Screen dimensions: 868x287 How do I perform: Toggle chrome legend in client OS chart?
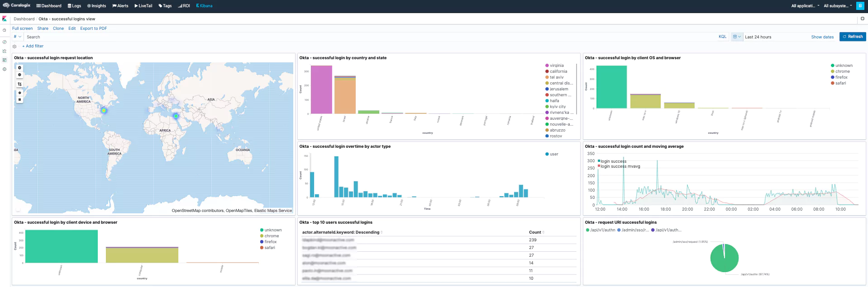840,71
